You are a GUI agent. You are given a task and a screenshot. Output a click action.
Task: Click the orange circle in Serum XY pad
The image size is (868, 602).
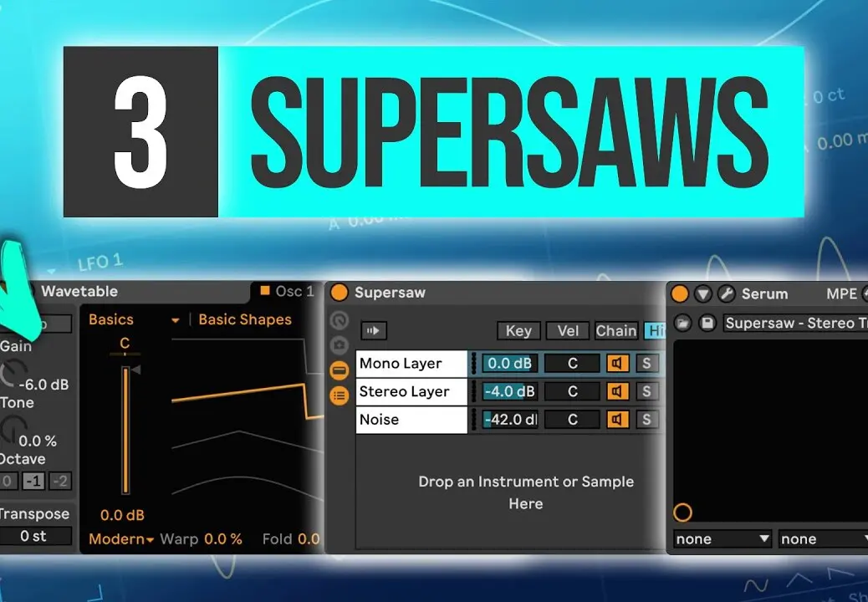(682, 513)
